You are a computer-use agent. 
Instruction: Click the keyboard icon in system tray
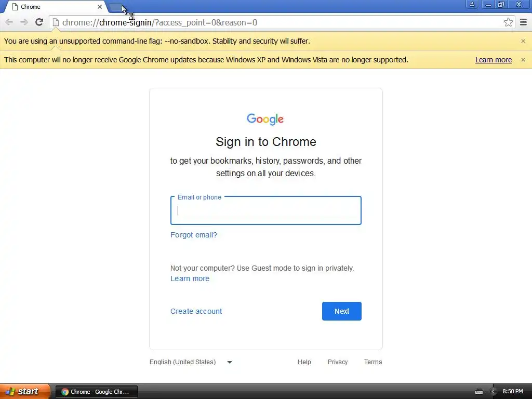[478, 392]
